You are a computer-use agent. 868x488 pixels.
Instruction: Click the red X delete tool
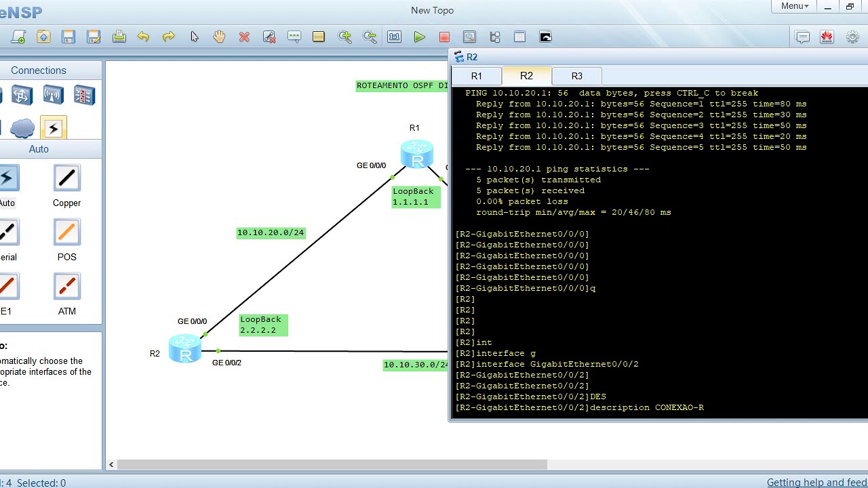coord(244,37)
